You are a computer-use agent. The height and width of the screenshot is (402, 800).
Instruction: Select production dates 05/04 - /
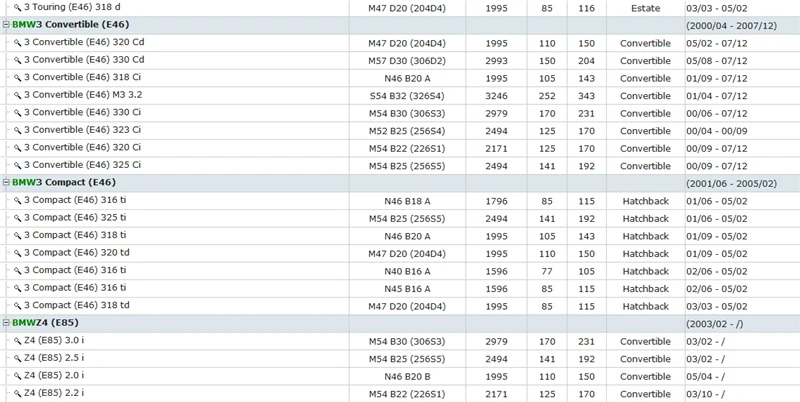tap(705, 376)
